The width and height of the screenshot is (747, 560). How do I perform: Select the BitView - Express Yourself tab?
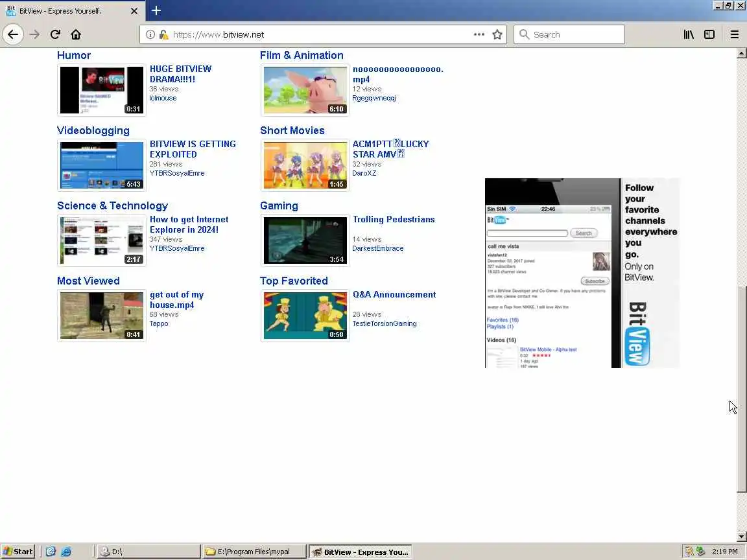click(73, 10)
